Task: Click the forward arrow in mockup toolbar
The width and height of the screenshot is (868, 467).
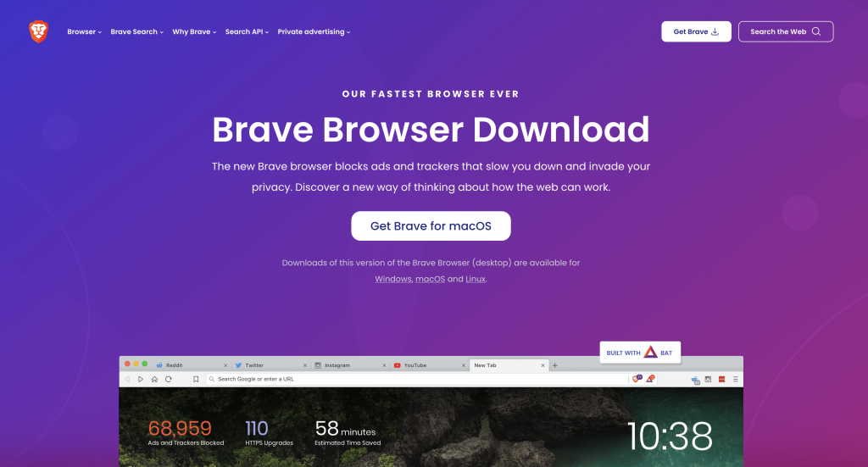Action: click(141, 379)
